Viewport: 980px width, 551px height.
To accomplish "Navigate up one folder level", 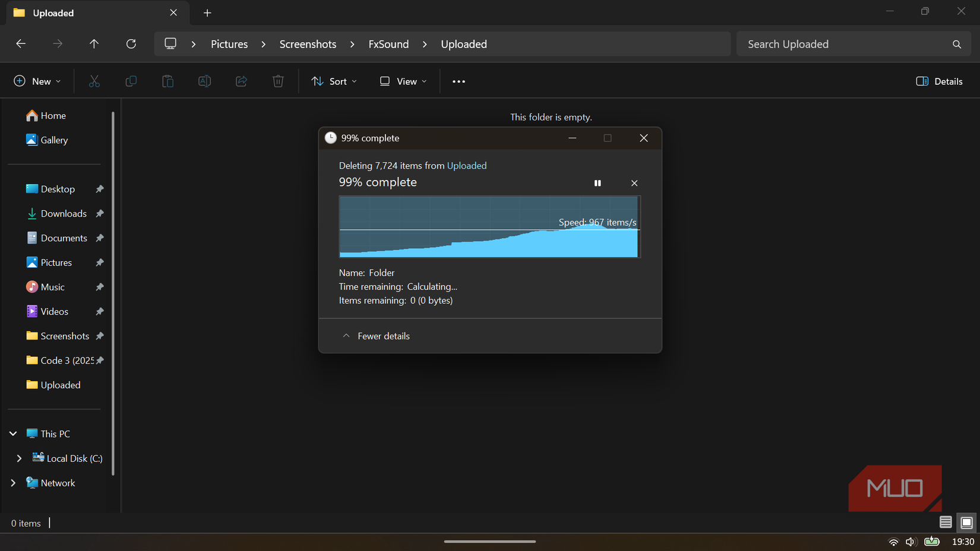I will pos(94,44).
